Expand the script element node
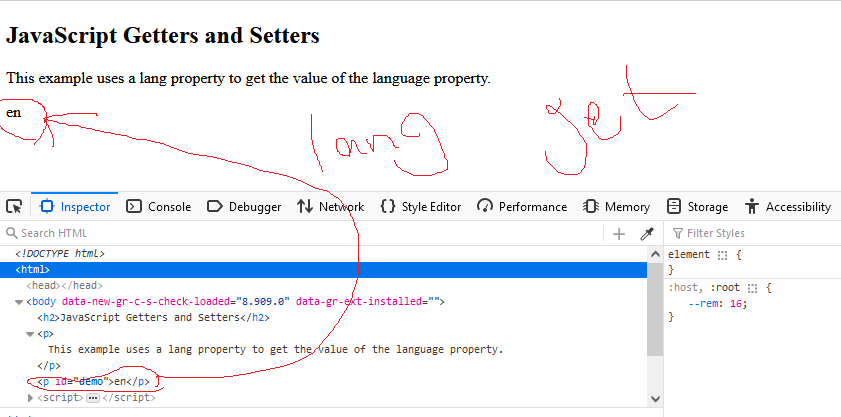This screenshot has height=417, width=841. pos(31,398)
